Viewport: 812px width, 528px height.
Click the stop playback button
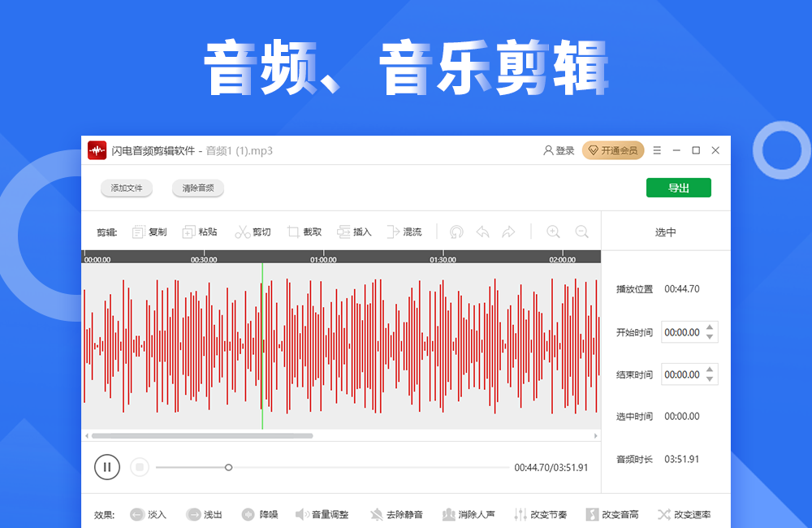coord(140,467)
